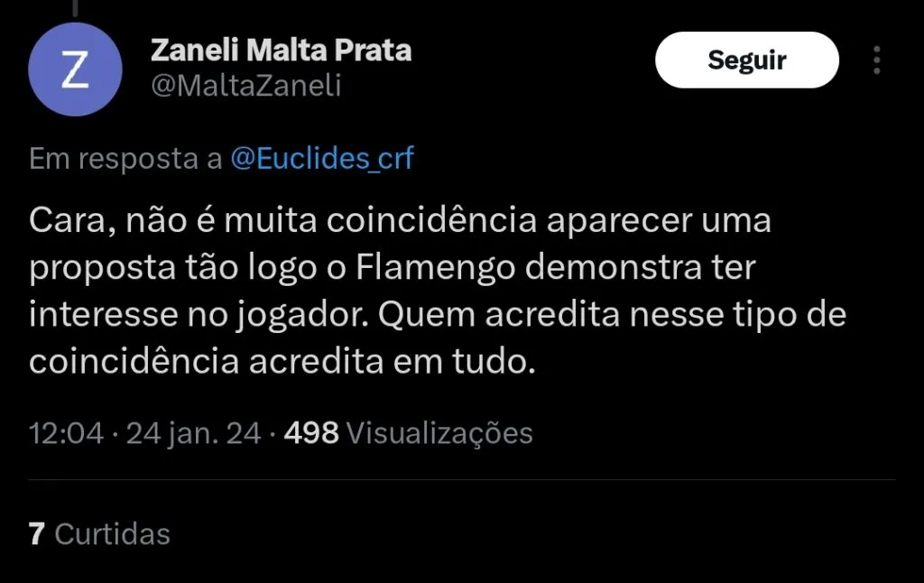Click the 498 view count number
Screen dimensions: 924x583
tap(311, 433)
